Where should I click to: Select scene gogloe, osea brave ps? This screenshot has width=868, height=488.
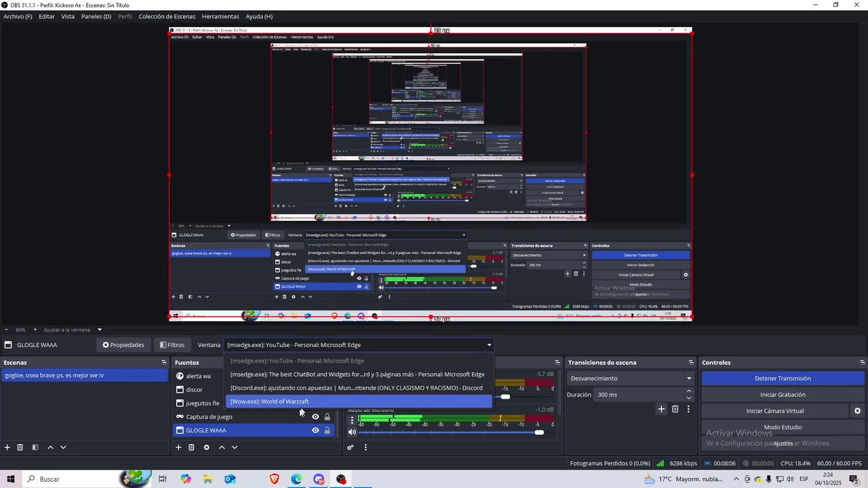(x=84, y=375)
